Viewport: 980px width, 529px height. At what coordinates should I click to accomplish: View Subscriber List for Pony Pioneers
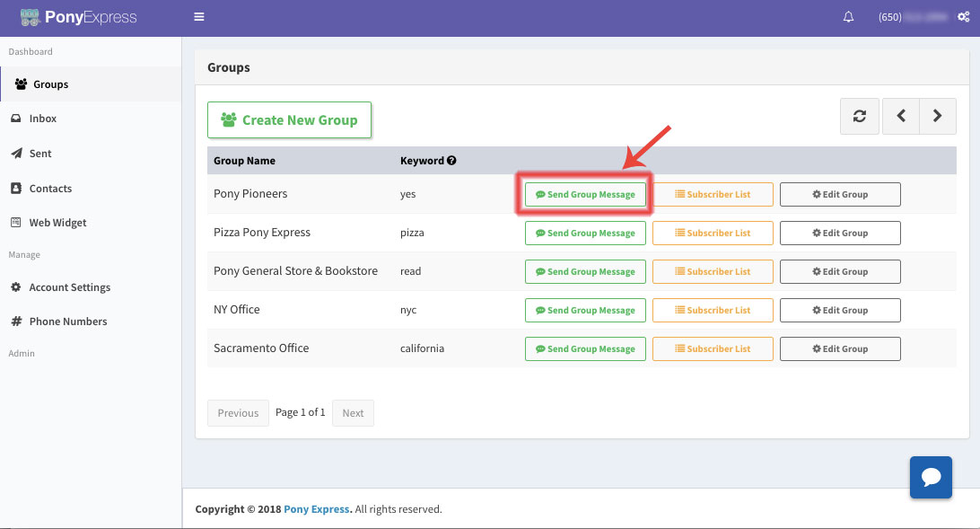pyautogui.click(x=713, y=195)
